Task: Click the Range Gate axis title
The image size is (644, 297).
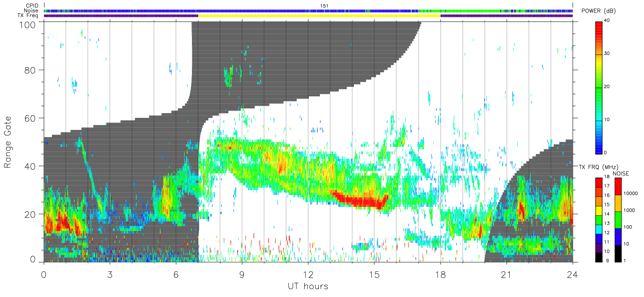Action: (8, 142)
